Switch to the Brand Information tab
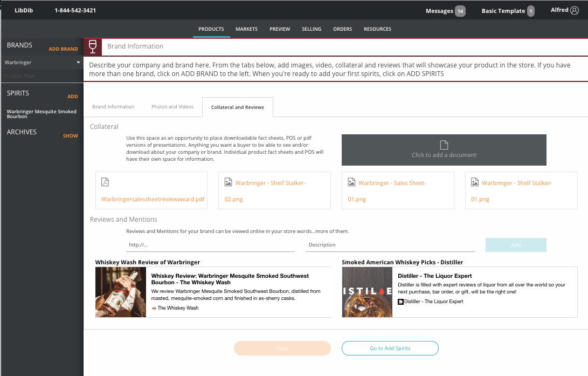 click(113, 107)
